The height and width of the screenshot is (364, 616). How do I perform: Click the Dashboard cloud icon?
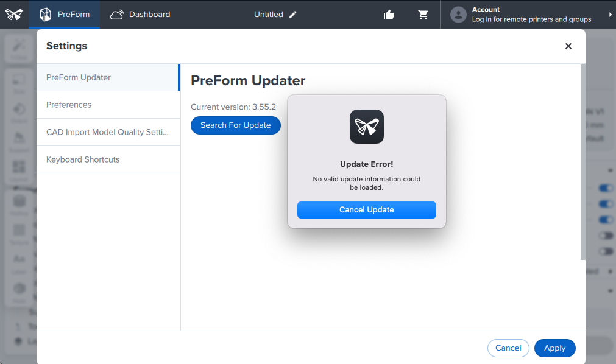pyautogui.click(x=116, y=15)
